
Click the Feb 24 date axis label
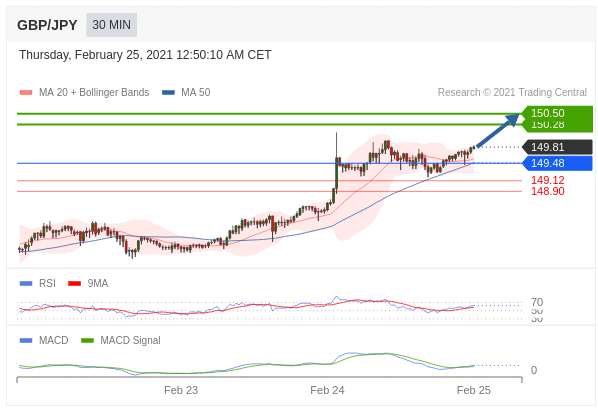pos(327,390)
